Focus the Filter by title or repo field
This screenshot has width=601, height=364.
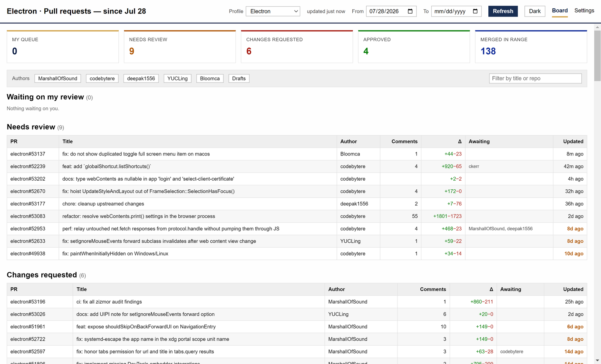click(535, 79)
